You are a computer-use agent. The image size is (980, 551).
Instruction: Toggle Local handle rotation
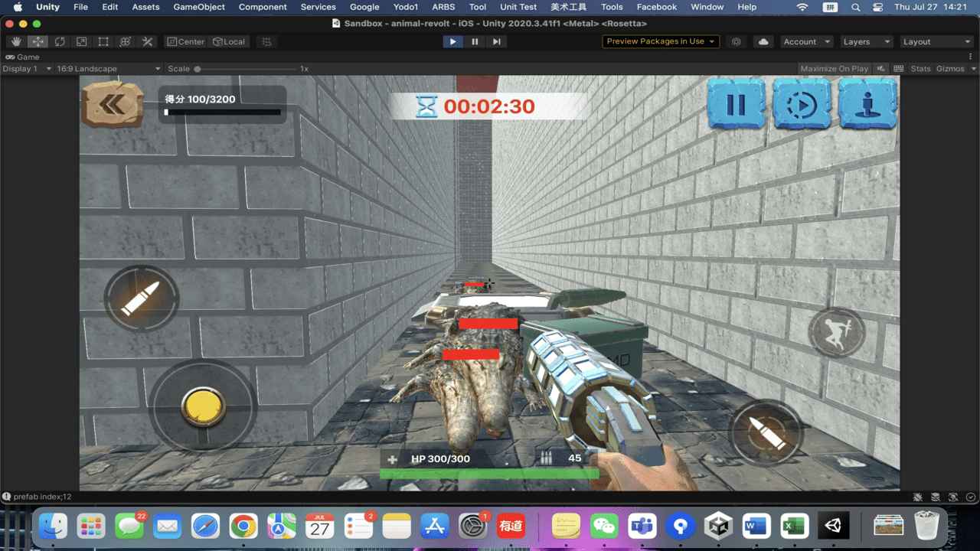230,41
